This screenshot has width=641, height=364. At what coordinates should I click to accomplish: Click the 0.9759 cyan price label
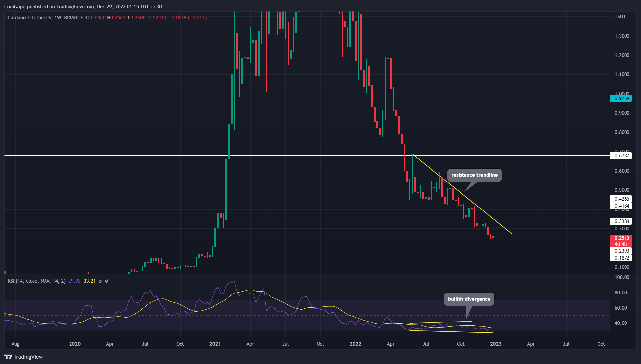tap(621, 98)
